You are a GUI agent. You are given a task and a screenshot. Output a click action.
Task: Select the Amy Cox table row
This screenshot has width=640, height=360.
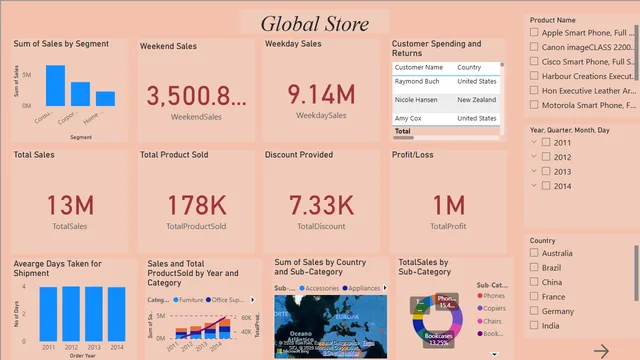tap(446, 119)
